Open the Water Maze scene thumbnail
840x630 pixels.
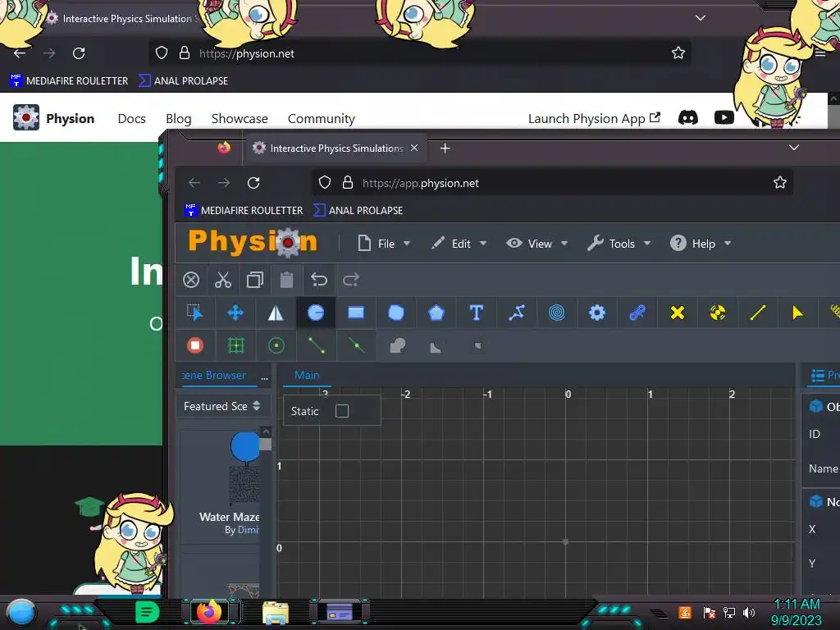tap(244, 468)
